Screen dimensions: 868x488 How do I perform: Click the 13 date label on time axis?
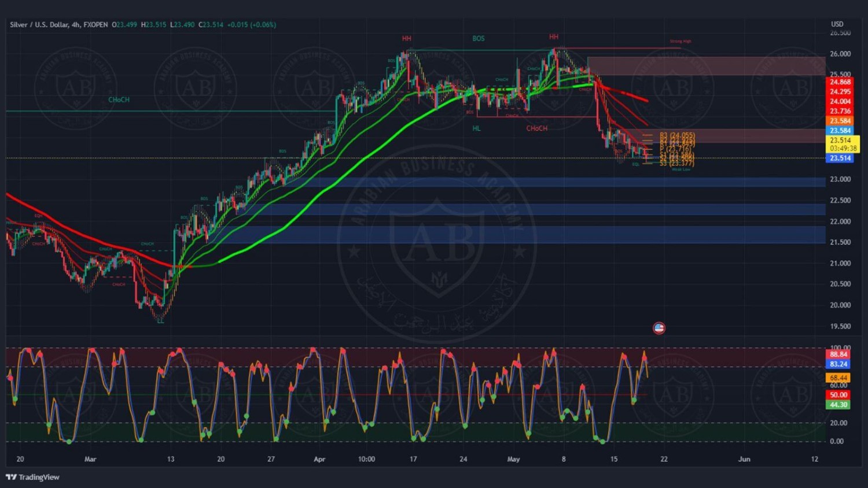171,459
